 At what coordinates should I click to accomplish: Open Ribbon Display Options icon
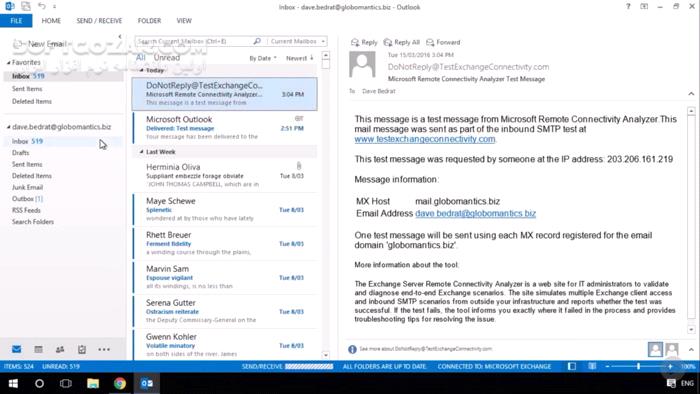644,6
